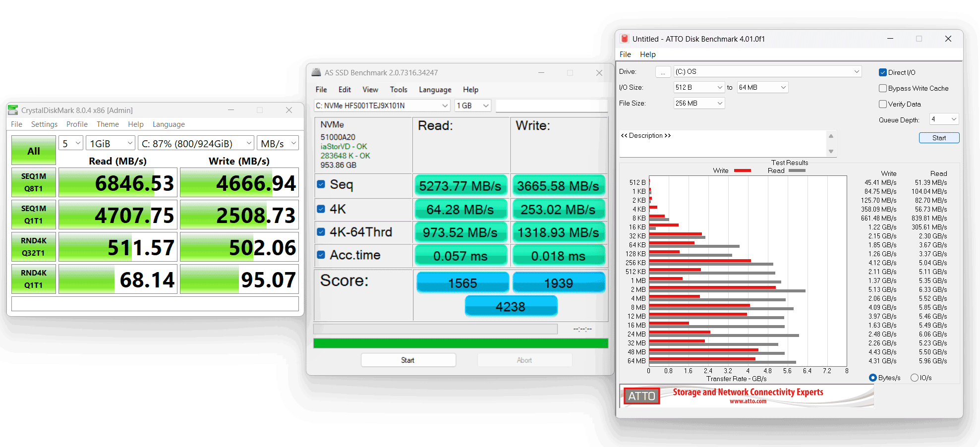The height and width of the screenshot is (447, 980).
Task: Click the ATTO logo in the banner
Action: pyautogui.click(x=641, y=396)
